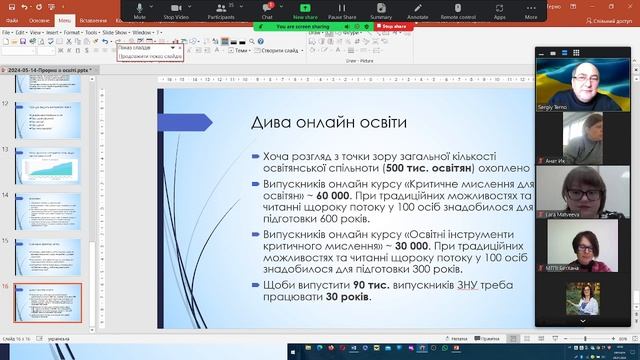Expand video options arrow next to Stop Video
The image size is (640, 360).
(x=190, y=7)
